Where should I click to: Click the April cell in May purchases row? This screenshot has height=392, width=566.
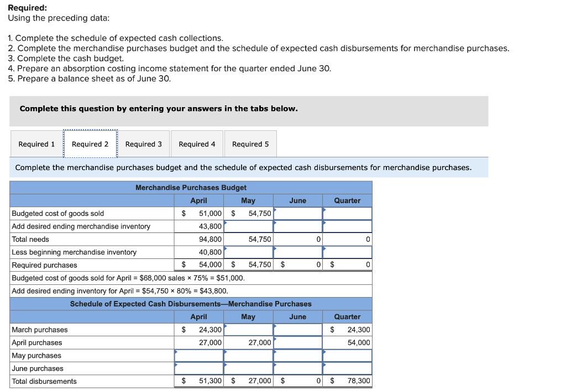(198, 356)
